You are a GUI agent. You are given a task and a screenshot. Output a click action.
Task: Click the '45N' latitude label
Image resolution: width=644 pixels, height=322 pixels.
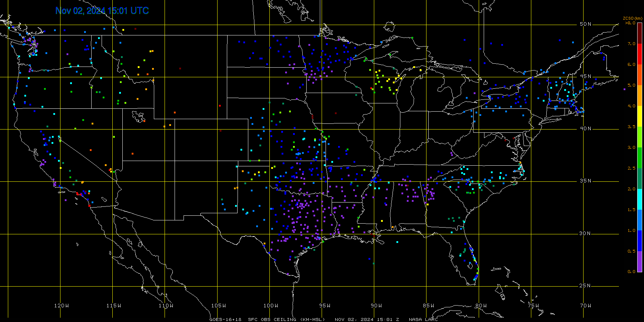[586, 76]
